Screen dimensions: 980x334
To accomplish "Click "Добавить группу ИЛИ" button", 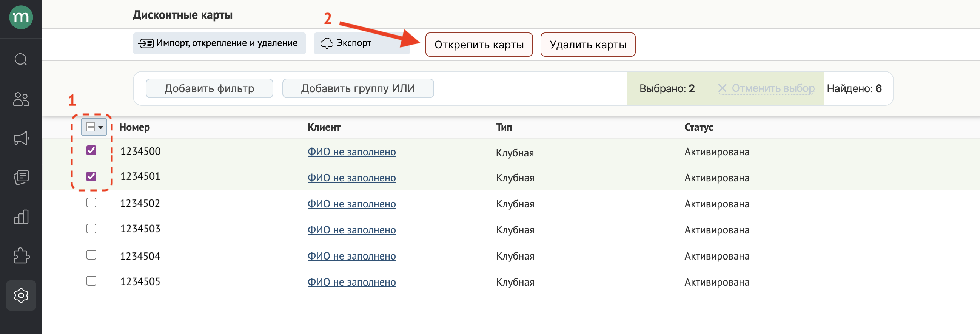I will (x=357, y=88).
